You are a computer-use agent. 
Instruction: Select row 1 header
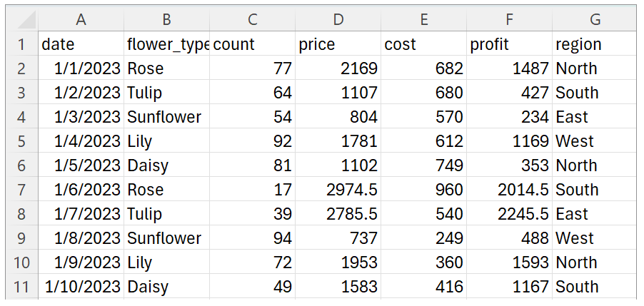pyautogui.click(x=21, y=44)
